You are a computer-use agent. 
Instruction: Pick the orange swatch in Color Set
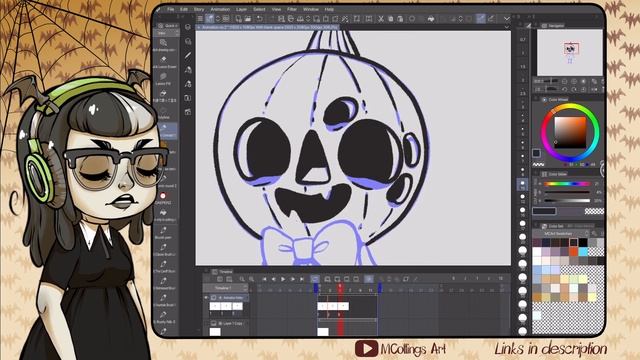click(574, 251)
